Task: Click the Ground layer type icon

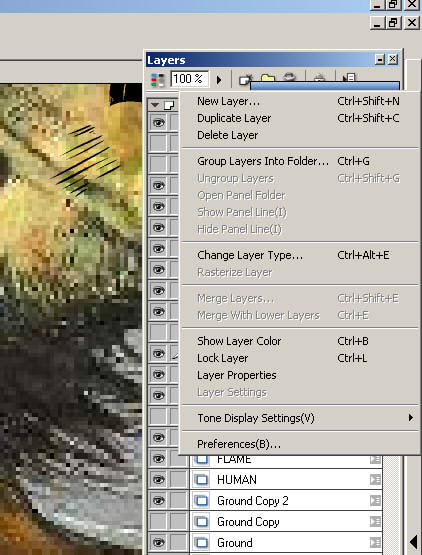Action: click(202, 543)
